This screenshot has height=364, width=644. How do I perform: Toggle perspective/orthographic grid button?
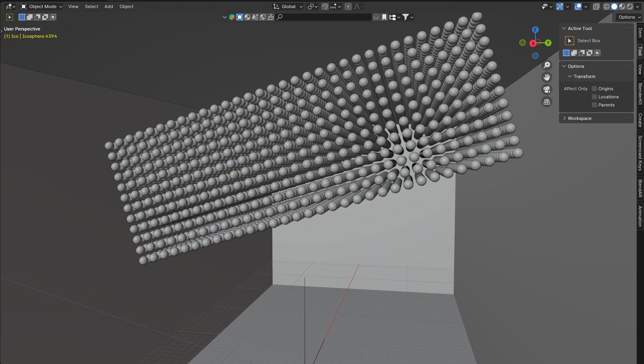pos(547,102)
